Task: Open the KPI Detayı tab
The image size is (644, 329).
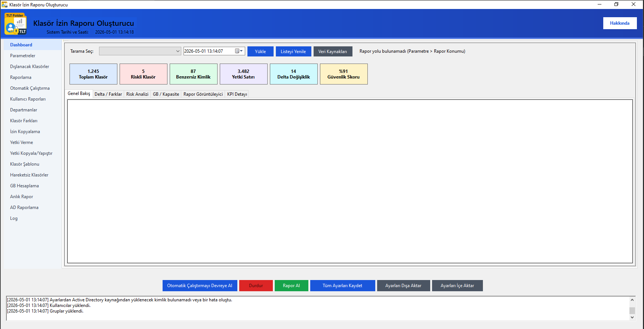Action: 237,94
